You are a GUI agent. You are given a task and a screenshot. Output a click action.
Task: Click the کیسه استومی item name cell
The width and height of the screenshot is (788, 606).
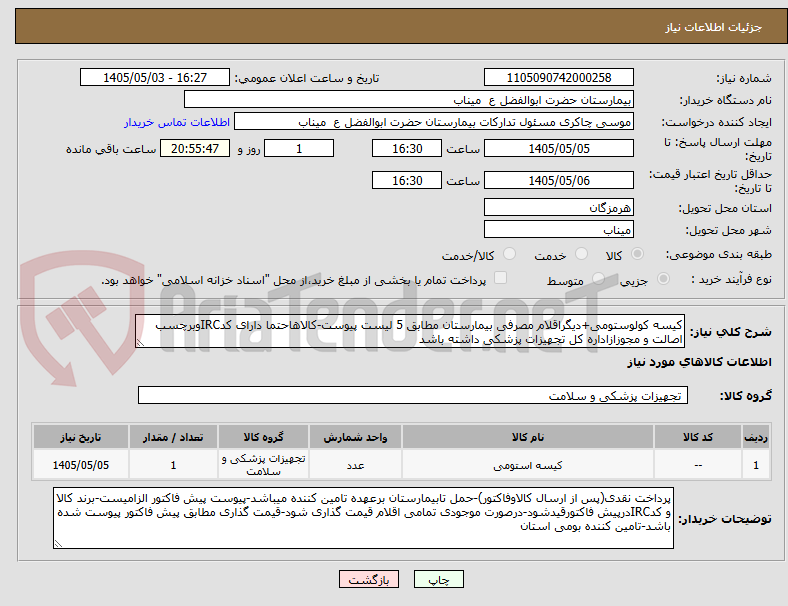[x=527, y=465]
